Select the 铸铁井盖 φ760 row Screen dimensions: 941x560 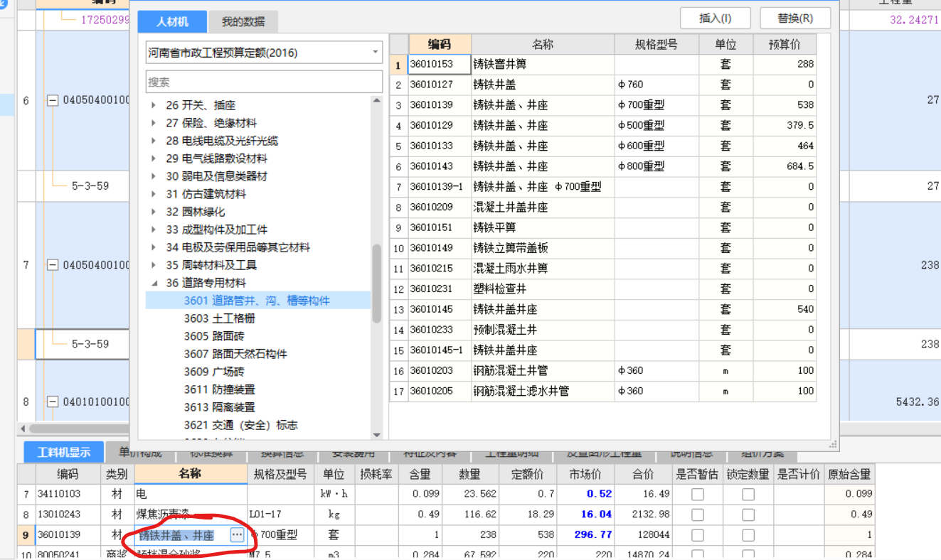tap(602, 85)
